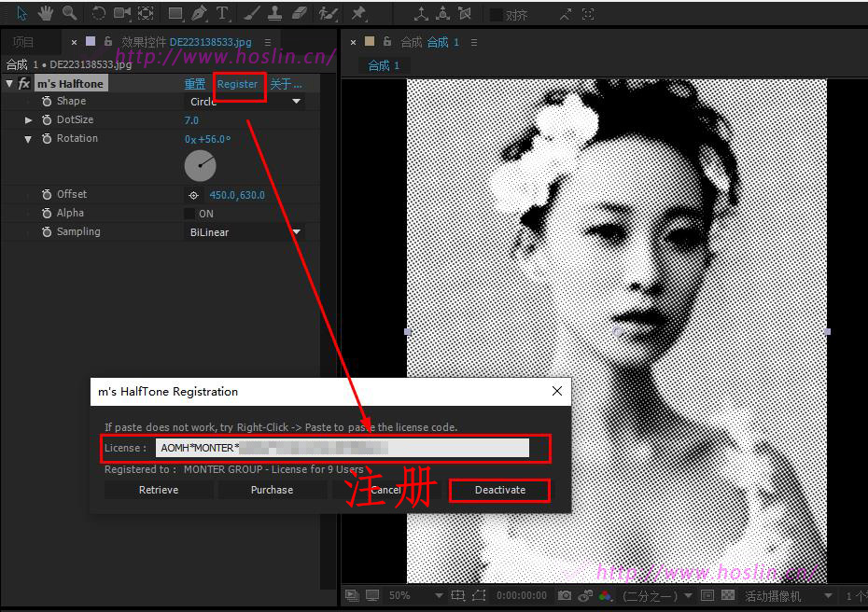The width and height of the screenshot is (868, 612).
Task: Expand the DotSize property
Action: pos(28,120)
